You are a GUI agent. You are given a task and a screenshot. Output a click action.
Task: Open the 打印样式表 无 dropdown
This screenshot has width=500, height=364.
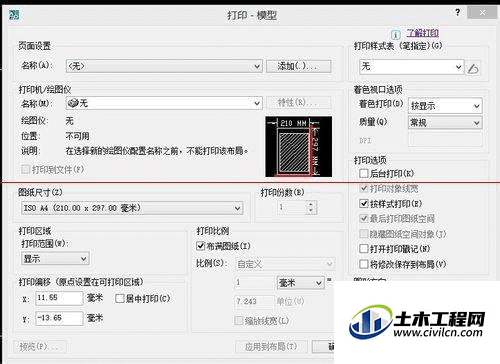coord(411,67)
